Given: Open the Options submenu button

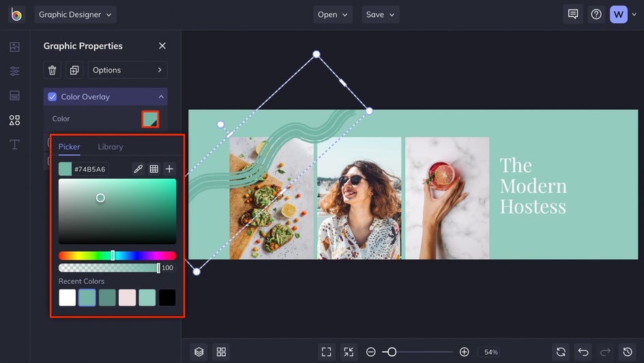Looking at the screenshot, I should (128, 70).
